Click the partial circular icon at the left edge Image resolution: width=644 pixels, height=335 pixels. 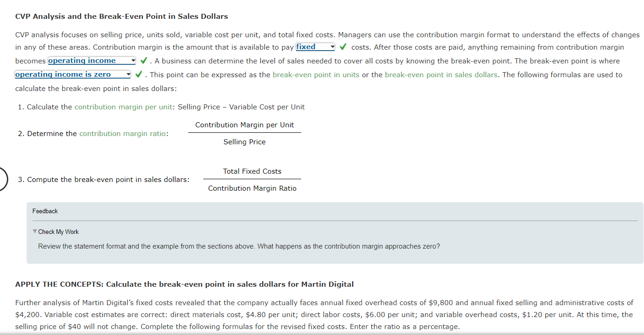(x=4, y=179)
